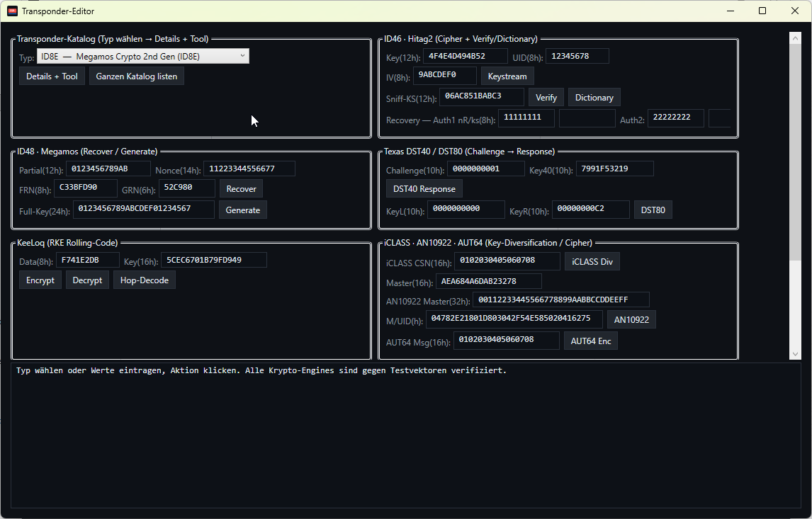Click the Hop-Decode button
The width and height of the screenshot is (812, 519).
(x=145, y=280)
